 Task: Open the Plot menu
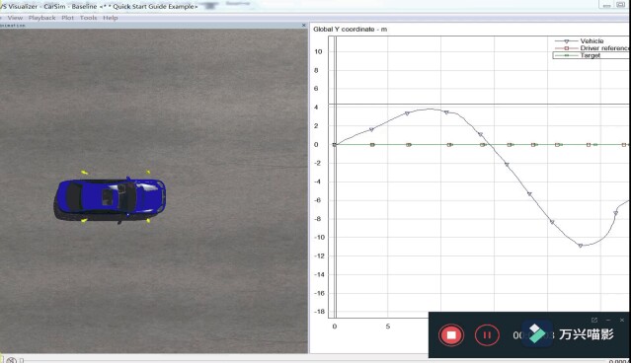point(67,18)
